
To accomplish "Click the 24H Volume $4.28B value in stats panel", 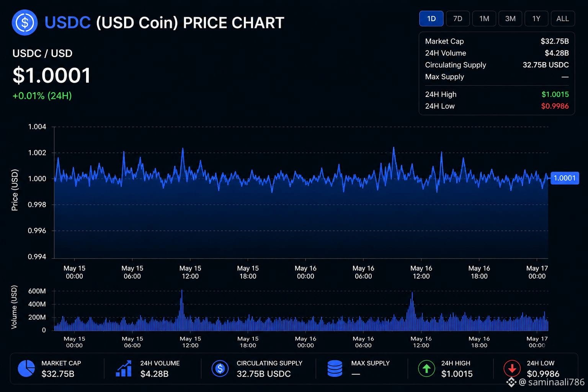I will pyautogui.click(x=557, y=53).
